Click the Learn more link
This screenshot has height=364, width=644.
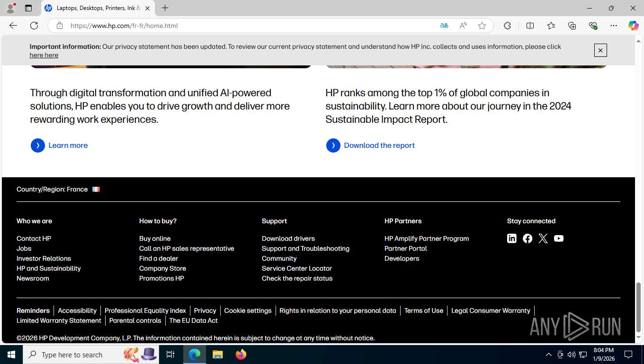(68, 146)
